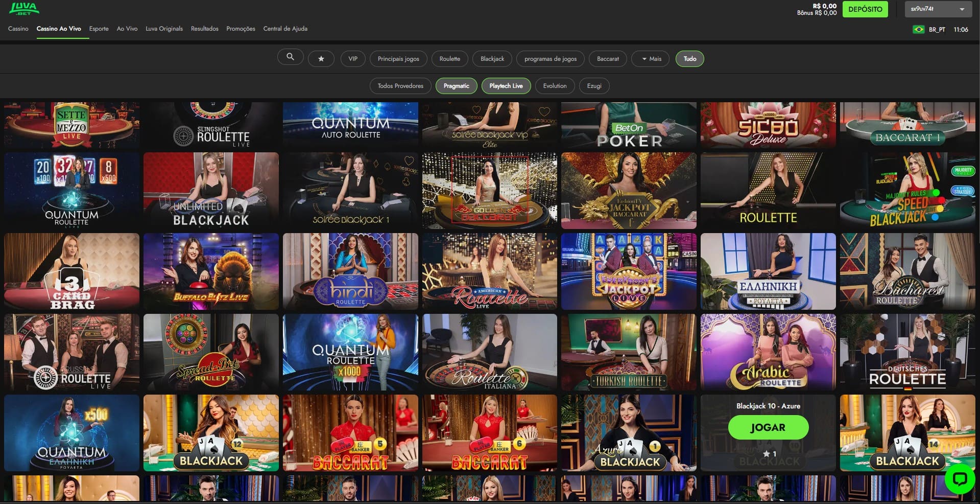Filter games by Roulette category
Viewport: 980px width, 504px height.
(449, 59)
